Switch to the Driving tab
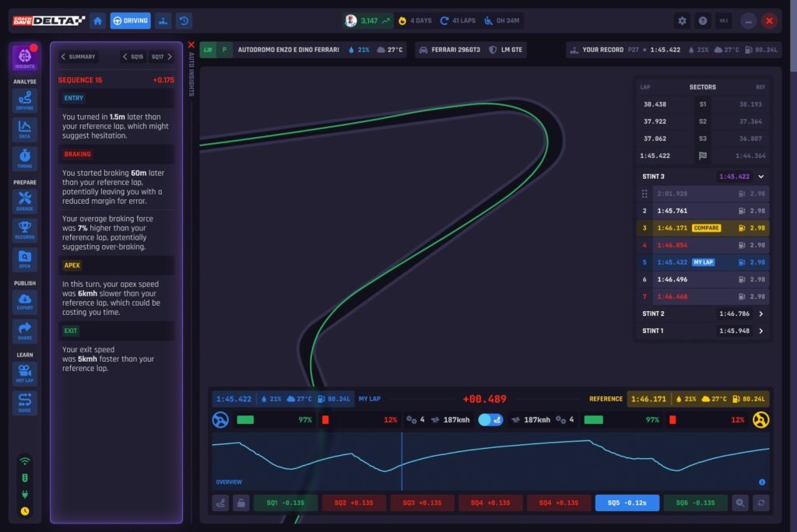The height and width of the screenshot is (532, 797). click(x=131, y=21)
